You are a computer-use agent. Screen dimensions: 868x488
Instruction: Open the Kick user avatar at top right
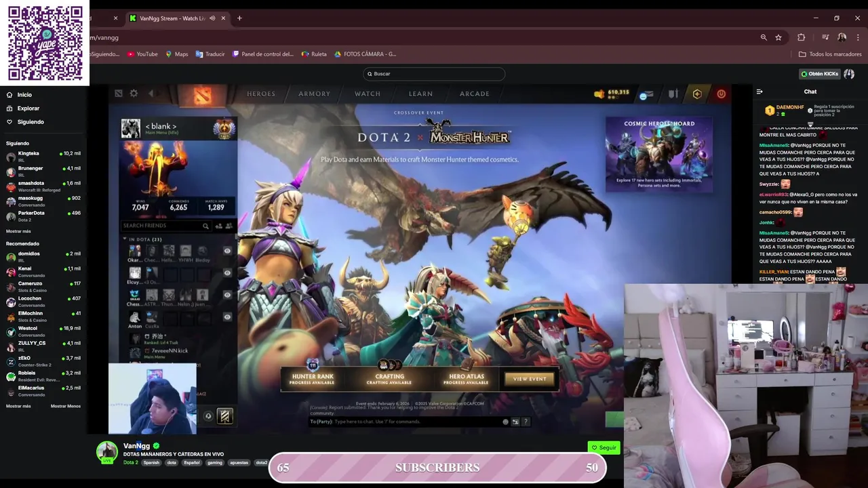coord(849,74)
